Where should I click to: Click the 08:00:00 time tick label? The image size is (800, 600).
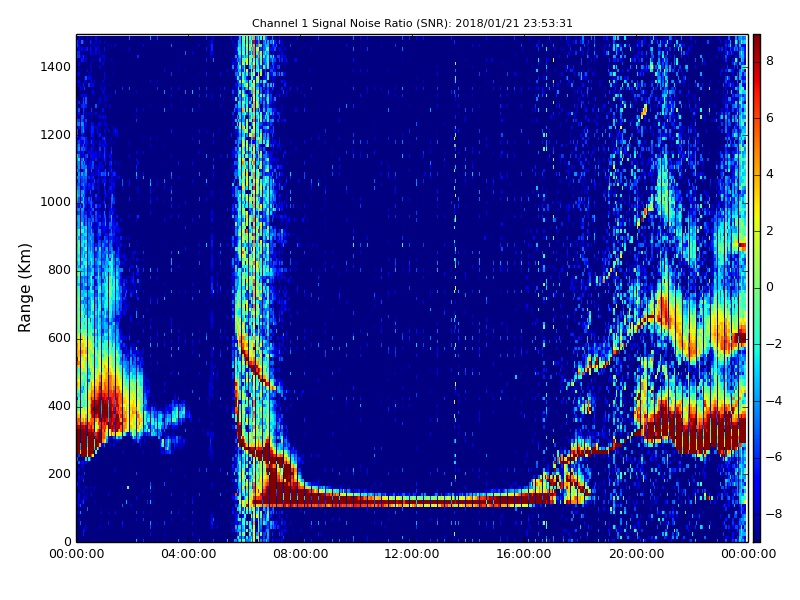click(301, 554)
